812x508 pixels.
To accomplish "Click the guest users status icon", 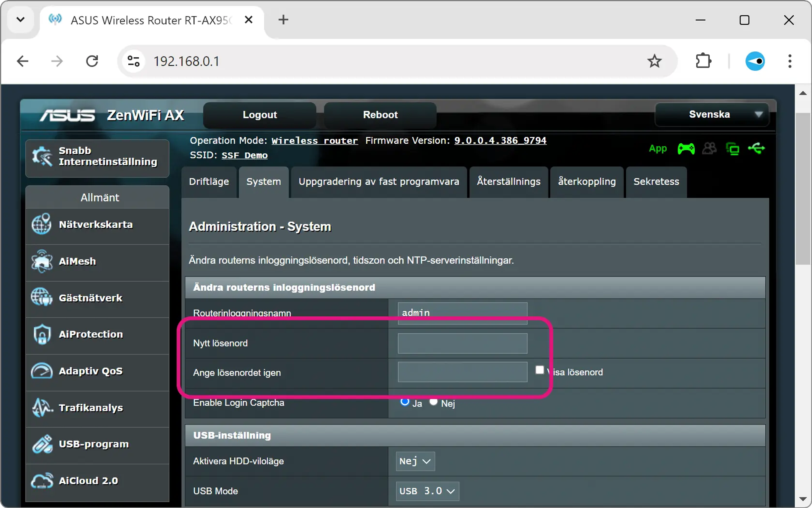I will point(709,149).
